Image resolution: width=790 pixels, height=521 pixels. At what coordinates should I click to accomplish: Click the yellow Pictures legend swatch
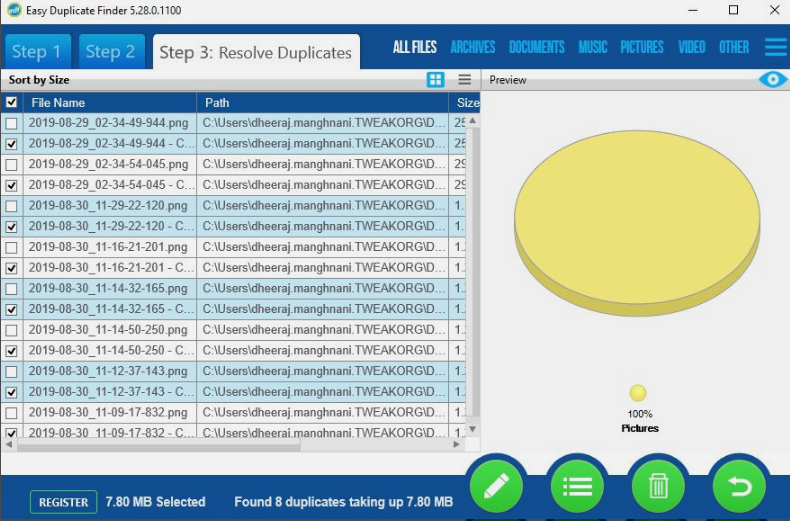coord(638,394)
